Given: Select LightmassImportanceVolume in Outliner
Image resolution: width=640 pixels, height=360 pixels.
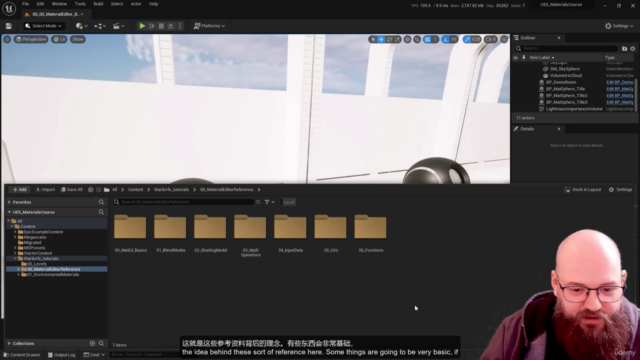Looking at the screenshot, I should coord(574,109).
